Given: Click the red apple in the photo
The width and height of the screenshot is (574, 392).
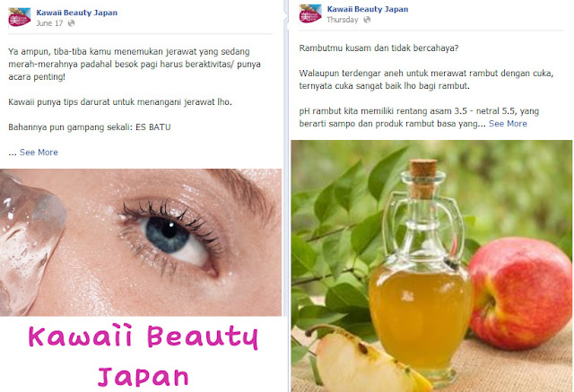Looking at the screenshot, I should pos(520,292).
